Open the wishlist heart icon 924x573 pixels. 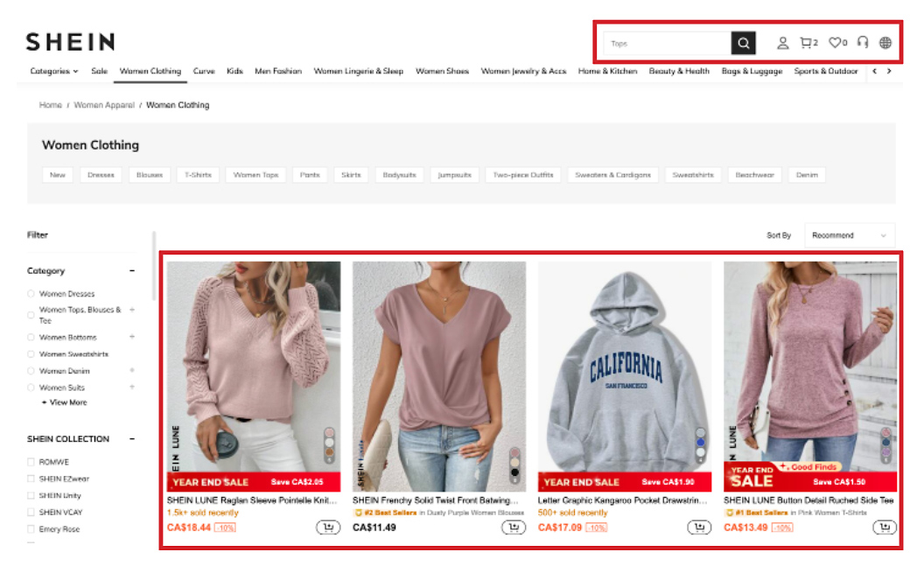(x=836, y=43)
